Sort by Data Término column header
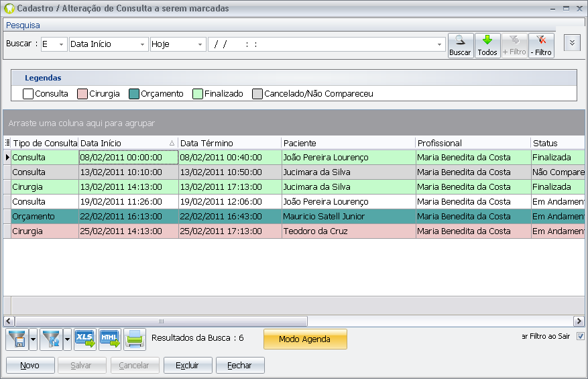 pyautogui.click(x=229, y=143)
